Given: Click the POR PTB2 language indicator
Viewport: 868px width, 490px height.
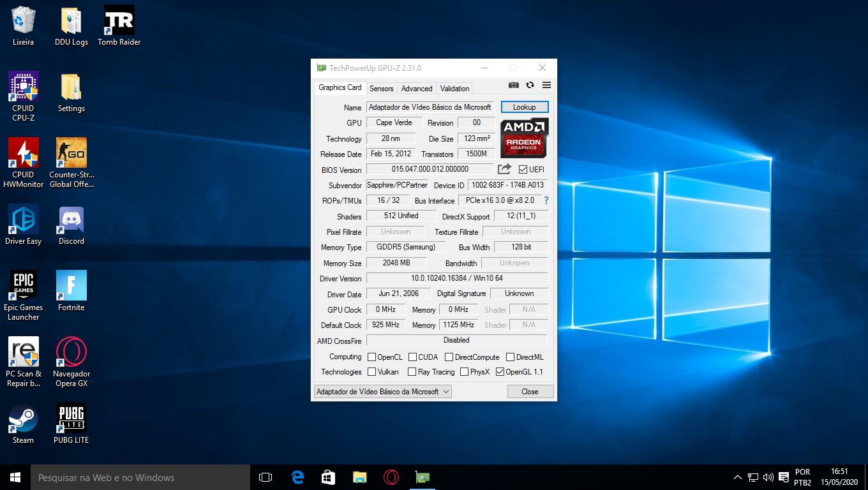Looking at the screenshot, I should point(802,477).
